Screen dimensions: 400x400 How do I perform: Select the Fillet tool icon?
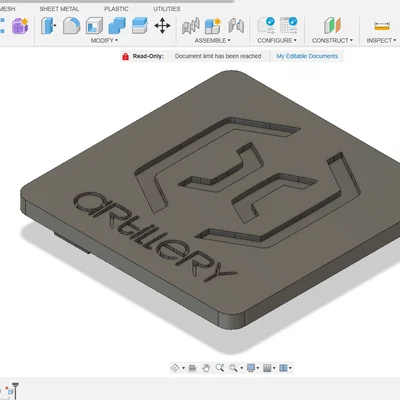[72, 26]
